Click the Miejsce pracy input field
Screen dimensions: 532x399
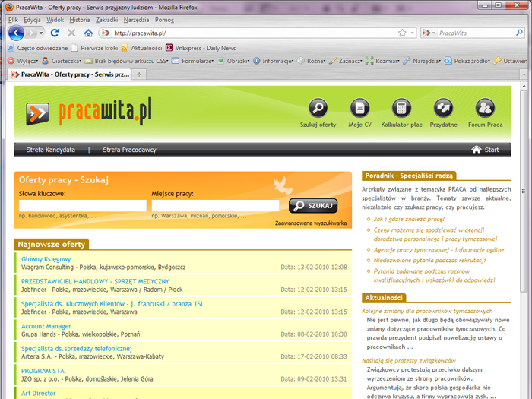[x=215, y=206]
